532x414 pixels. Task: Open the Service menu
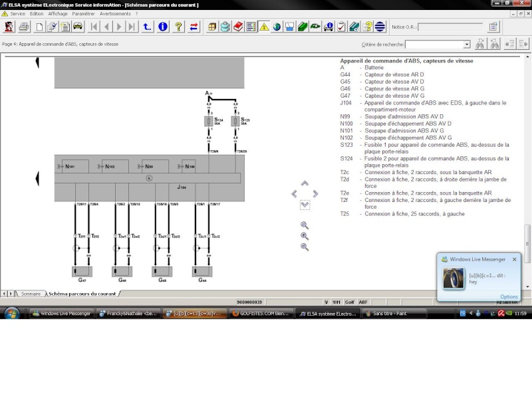tap(18, 14)
